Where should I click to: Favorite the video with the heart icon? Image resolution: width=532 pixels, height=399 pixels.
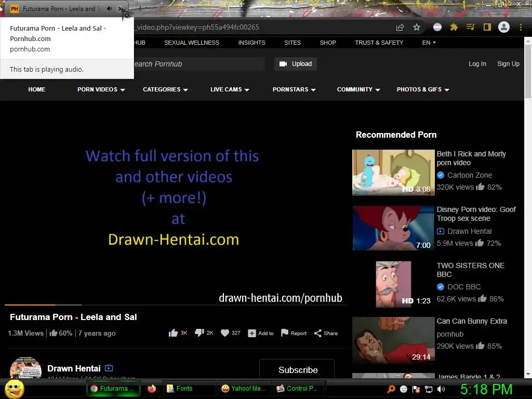pyautogui.click(x=225, y=333)
